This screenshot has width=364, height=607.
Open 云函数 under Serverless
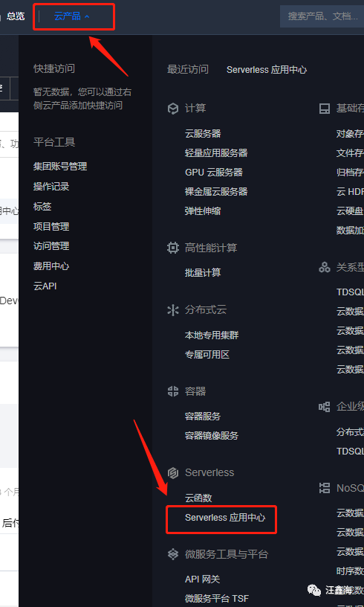198,498
